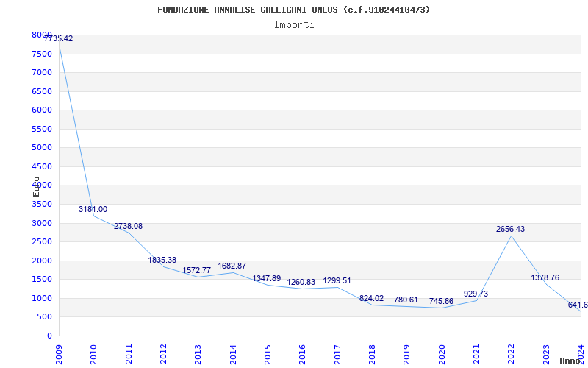Click the y-axis label 2000
Image resolution: width=588 pixels, height=368 pixels.
42,261
